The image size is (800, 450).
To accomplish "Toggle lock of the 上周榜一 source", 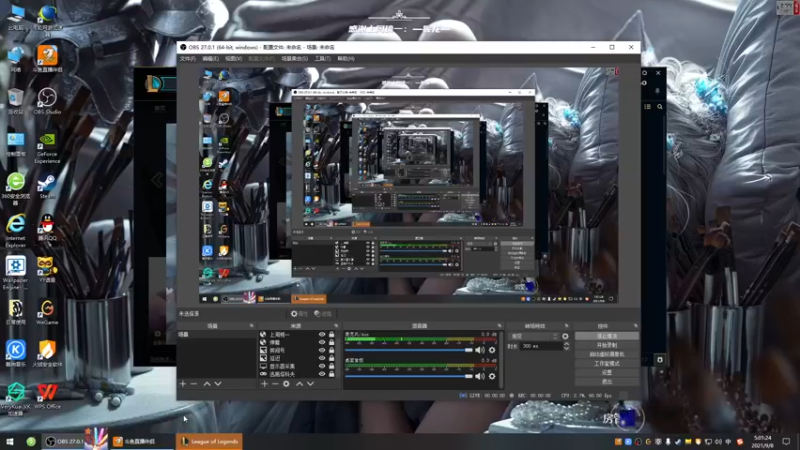I will pyautogui.click(x=332, y=335).
